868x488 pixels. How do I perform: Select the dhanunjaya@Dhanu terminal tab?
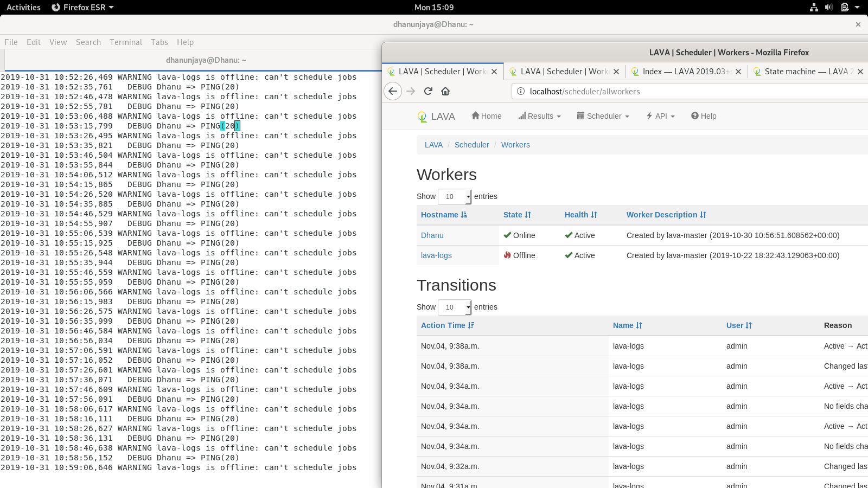click(206, 60)
